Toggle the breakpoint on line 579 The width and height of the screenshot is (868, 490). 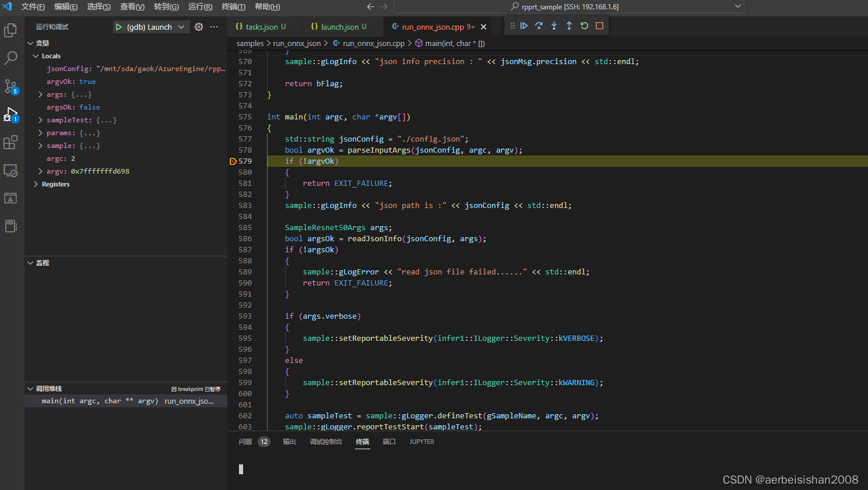point(233,161)
